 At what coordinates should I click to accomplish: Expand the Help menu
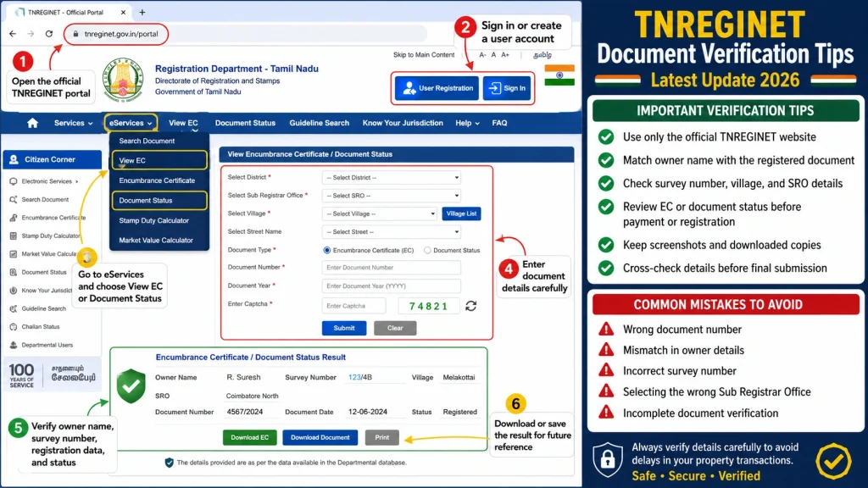click(467, 123)
